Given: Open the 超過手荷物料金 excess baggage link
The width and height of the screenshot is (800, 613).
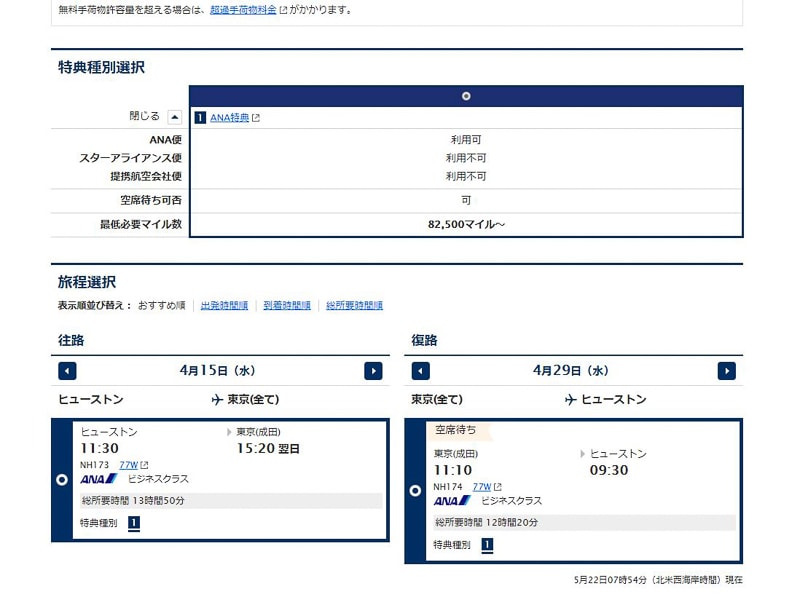Looking at the screenshot, I should click(x=243, y=10).
